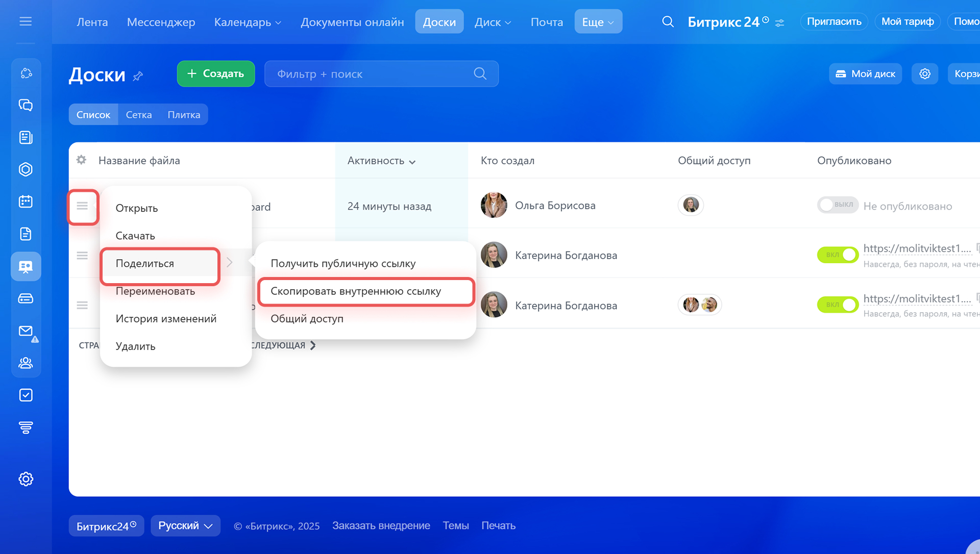Open the Русский language selector
980x554 pixels.
(185, 525)
